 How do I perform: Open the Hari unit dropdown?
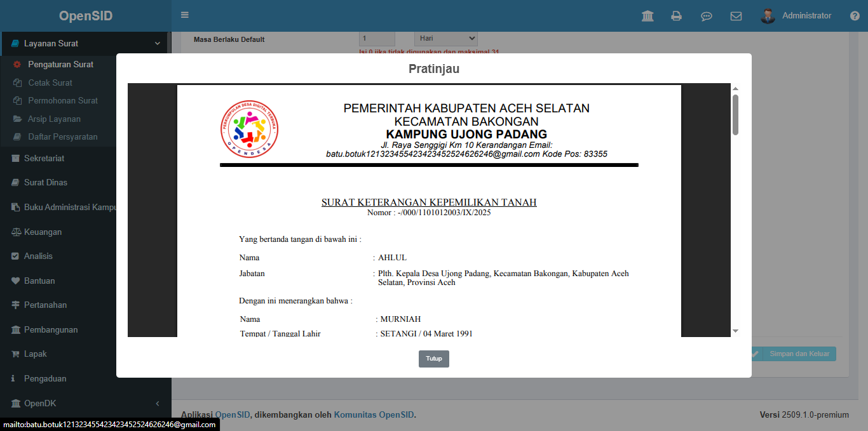(445, 39)
